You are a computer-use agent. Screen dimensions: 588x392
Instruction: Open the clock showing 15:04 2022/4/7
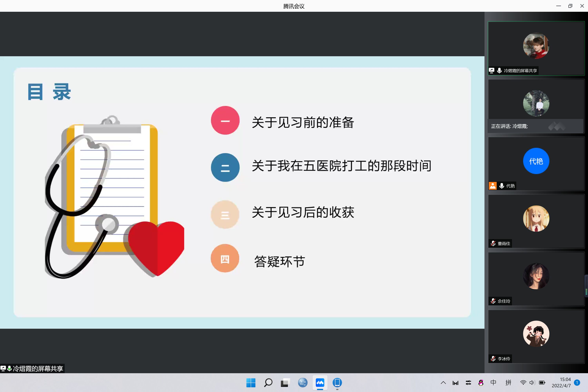(562, 383)
